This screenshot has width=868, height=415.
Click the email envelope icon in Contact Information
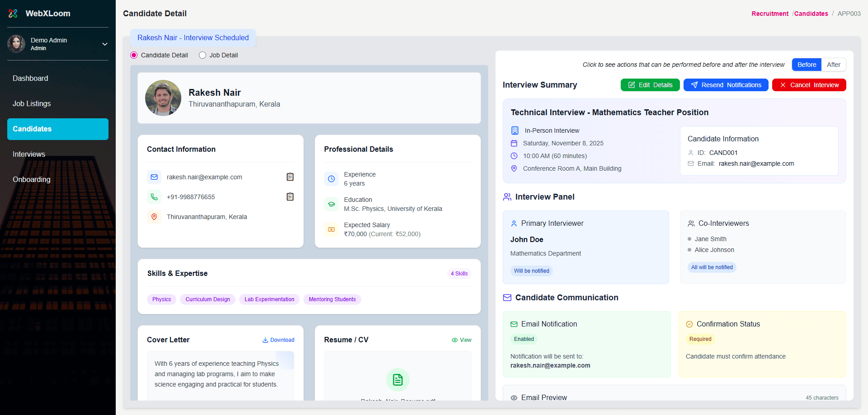pyautogui.click(x=154, y=177)
